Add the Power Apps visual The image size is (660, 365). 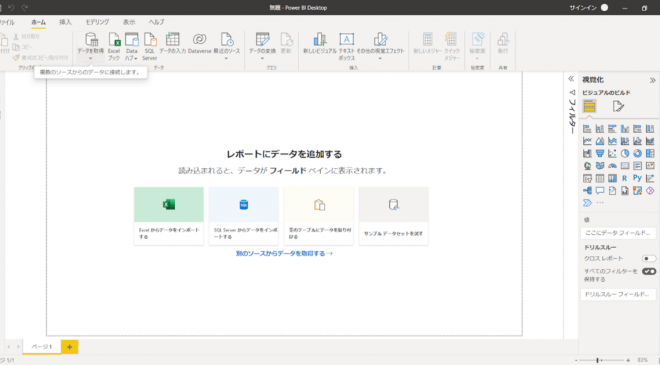click(x=650, y=191)
